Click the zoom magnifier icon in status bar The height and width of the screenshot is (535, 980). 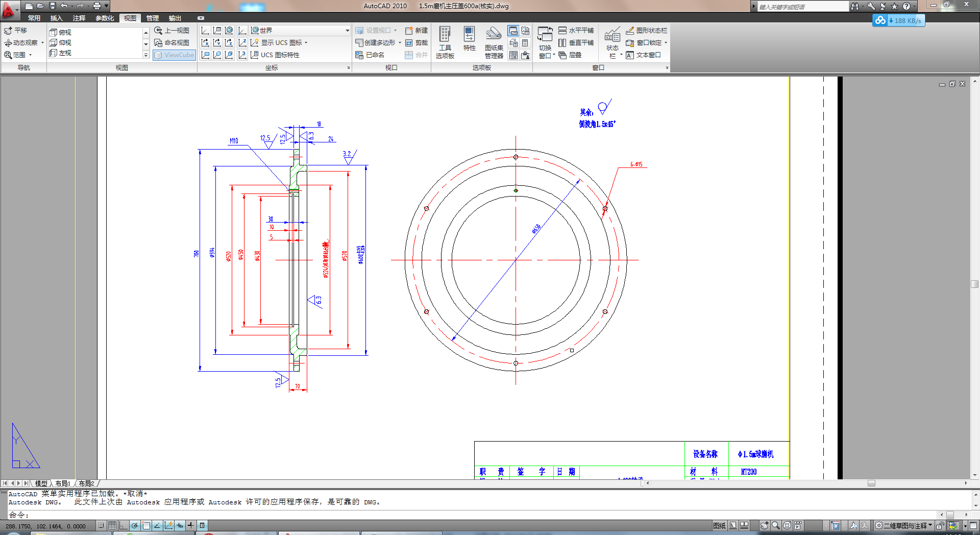coord(775,525)
